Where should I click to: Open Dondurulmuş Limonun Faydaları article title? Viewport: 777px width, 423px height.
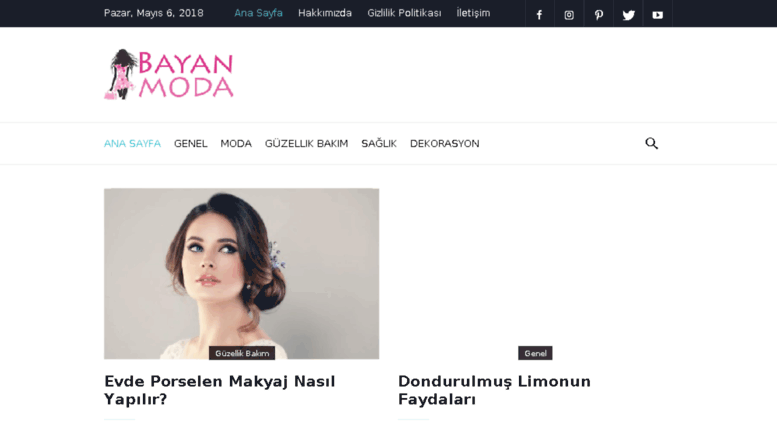[x=494, y=390]
